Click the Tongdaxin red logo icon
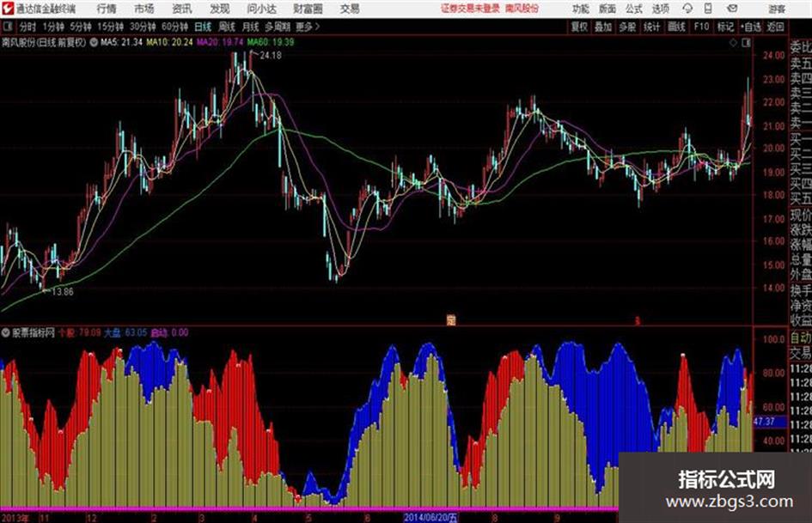812x523 pixels. (x=8, y=9)
